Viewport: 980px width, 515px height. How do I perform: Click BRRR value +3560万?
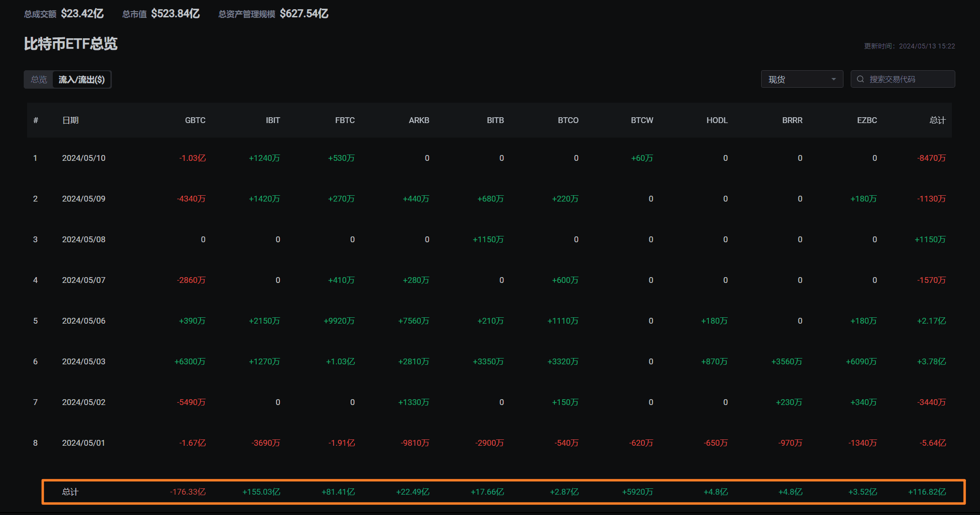pyautogui.click(x=787, y=361)
